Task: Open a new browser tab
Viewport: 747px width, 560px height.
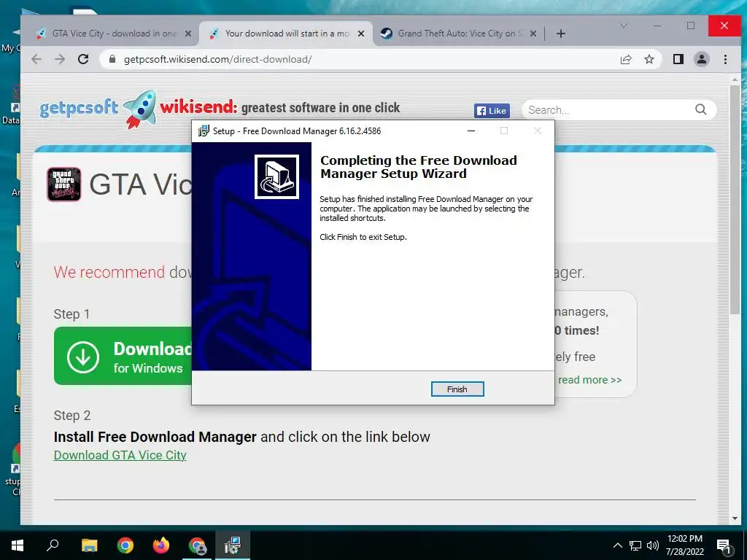Action: click(x=561, y=34)
